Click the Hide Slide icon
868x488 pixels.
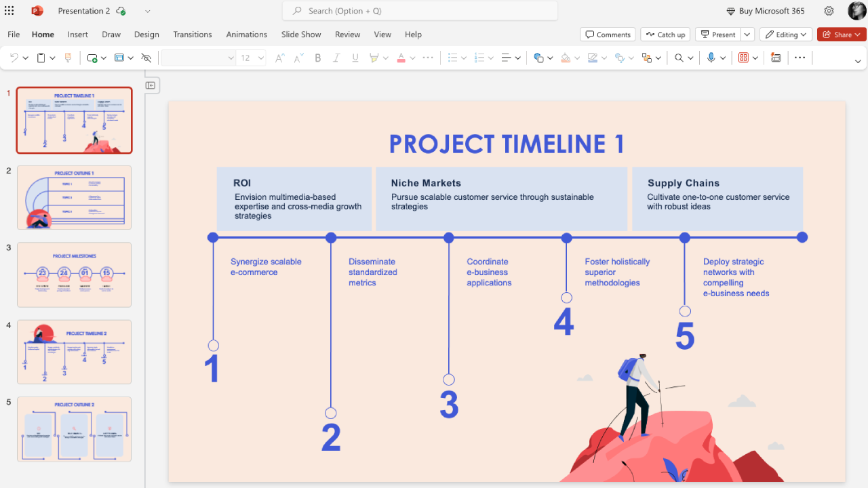point(146,58)
